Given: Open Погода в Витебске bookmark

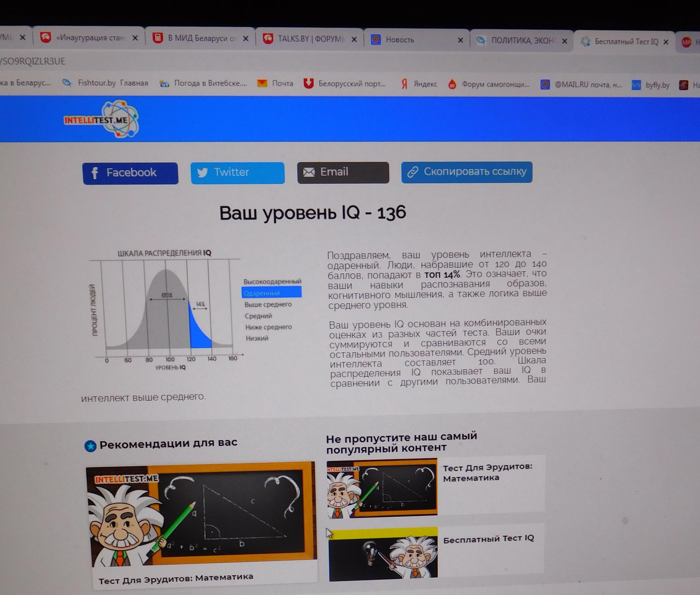Looking at the screenshot, I should (x=203, y=83).
